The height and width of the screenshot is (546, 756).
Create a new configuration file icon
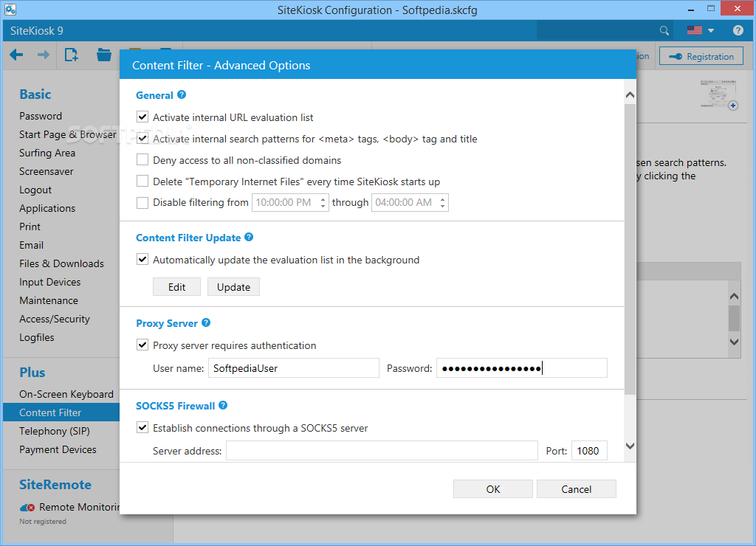pyautogui.click(x=72, y=55)
